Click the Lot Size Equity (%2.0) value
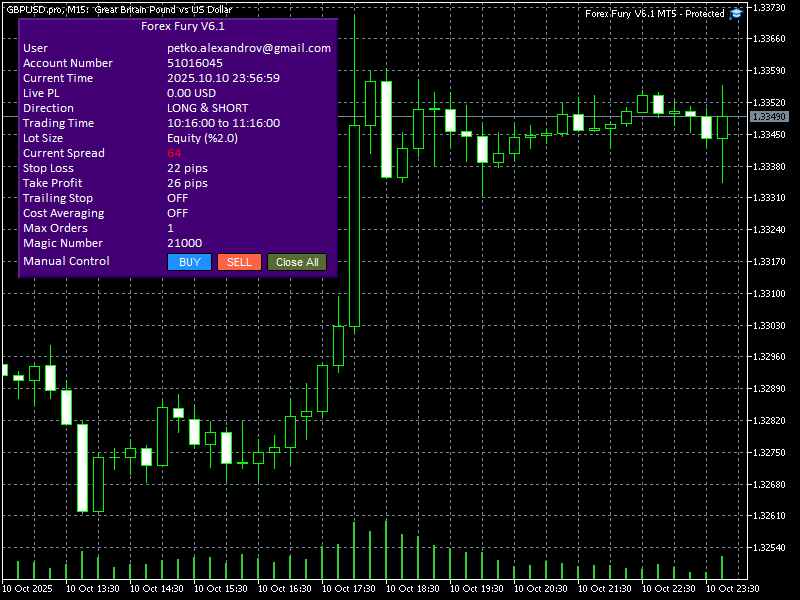Screen dimensions: 800x600 pyautogui.click(x=202, y=138)
